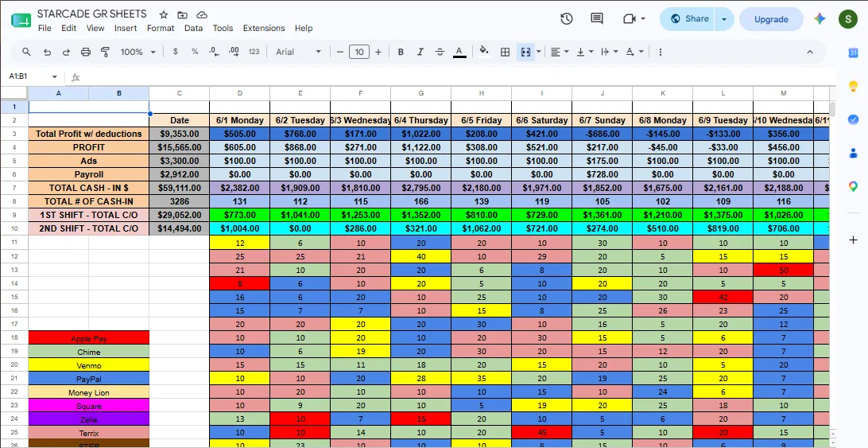
Task: Select the Apple Pay red legend cell
Action: pyautogui.click(x=89, y=337)
